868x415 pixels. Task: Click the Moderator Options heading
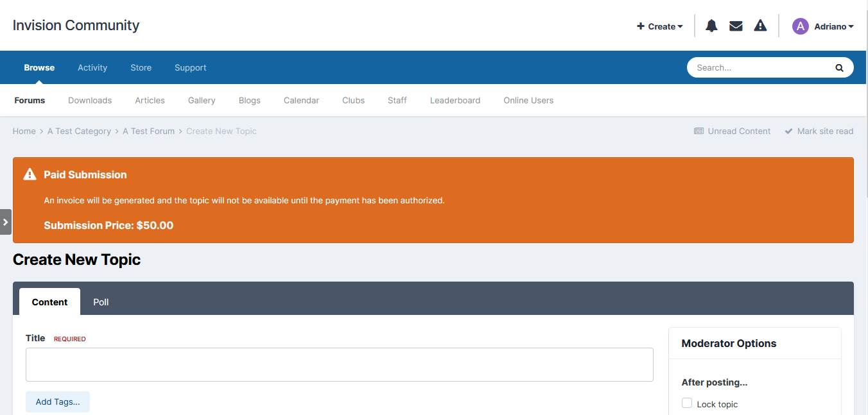coord(729,343)
